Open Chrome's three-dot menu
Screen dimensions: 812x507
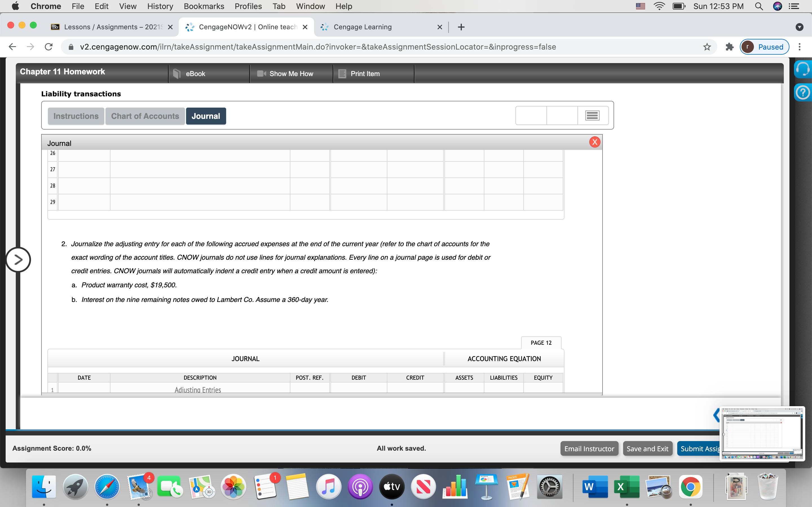click(x=800, y=47)
